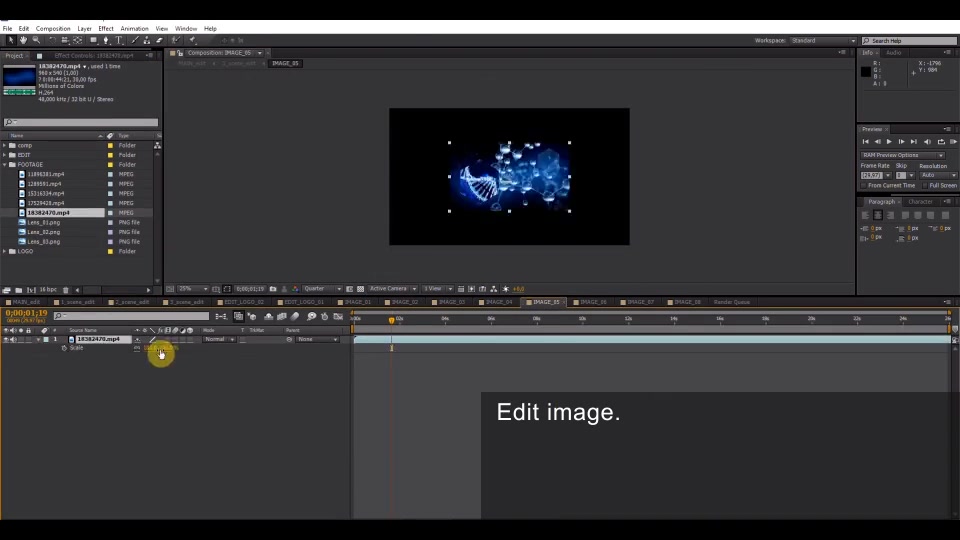Select the Pen tool

tap(106, 40)
